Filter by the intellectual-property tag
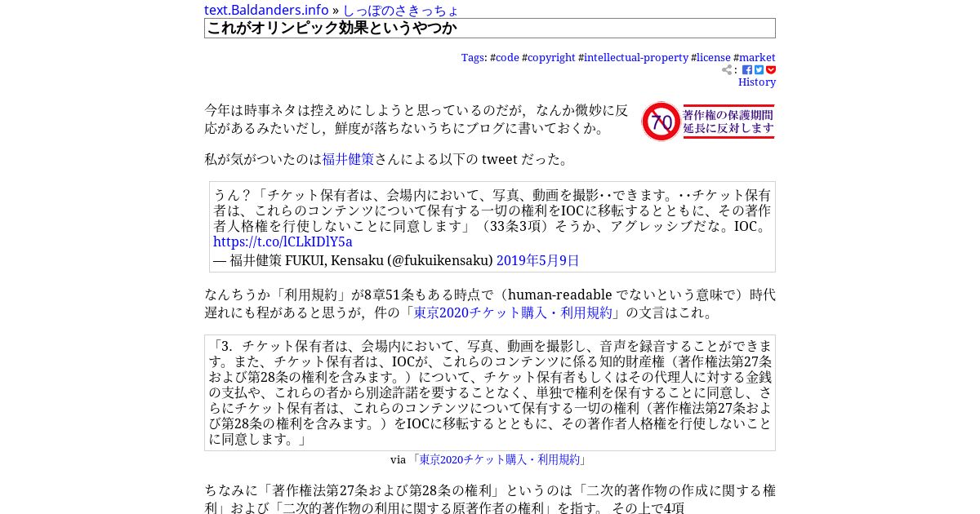This screenshot has width=980, height=514. click(x=636, y=58)
